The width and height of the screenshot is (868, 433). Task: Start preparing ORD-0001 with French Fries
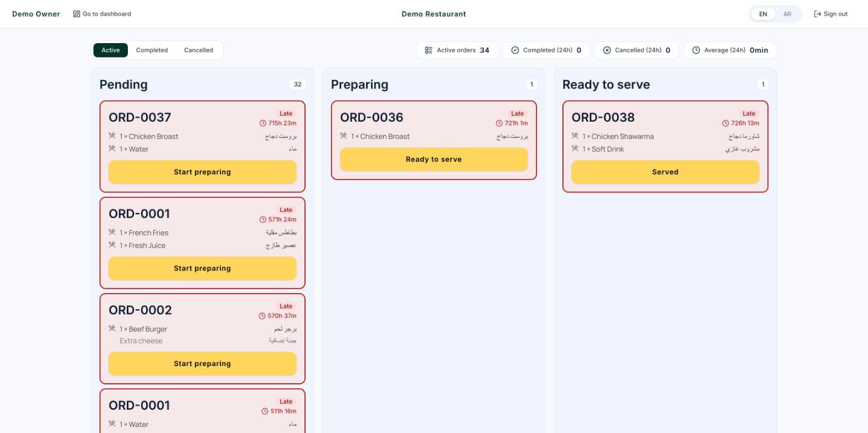[x=203, y=268]
